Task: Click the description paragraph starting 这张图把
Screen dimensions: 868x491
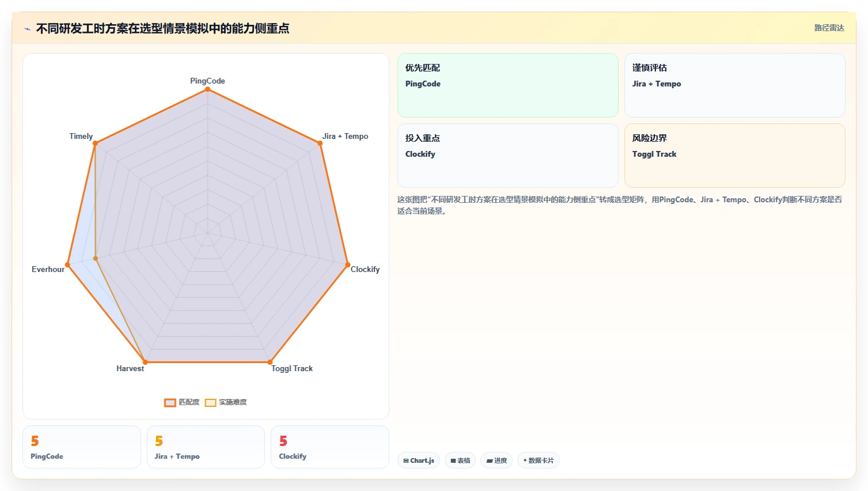Action: [620, 205]
